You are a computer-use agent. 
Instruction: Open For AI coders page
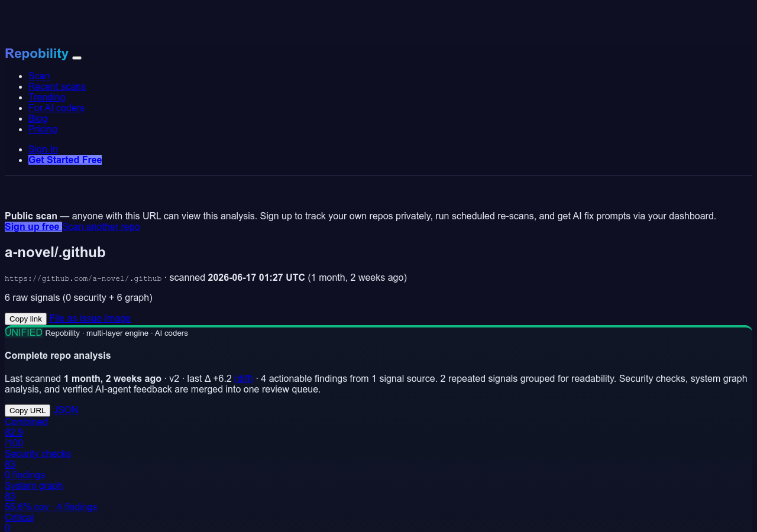[56, 108]
